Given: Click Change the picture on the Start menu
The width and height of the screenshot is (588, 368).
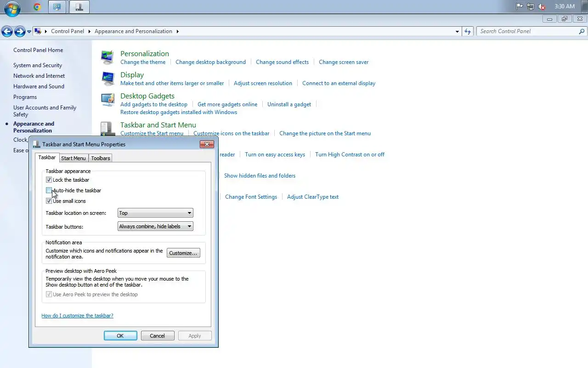Looking at the screenshot, I should [x=325, y=133].
